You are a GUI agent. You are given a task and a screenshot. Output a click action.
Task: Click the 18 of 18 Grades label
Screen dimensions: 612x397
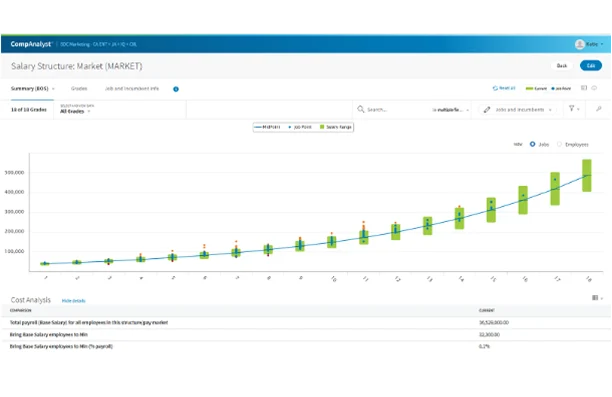(29, 110)
